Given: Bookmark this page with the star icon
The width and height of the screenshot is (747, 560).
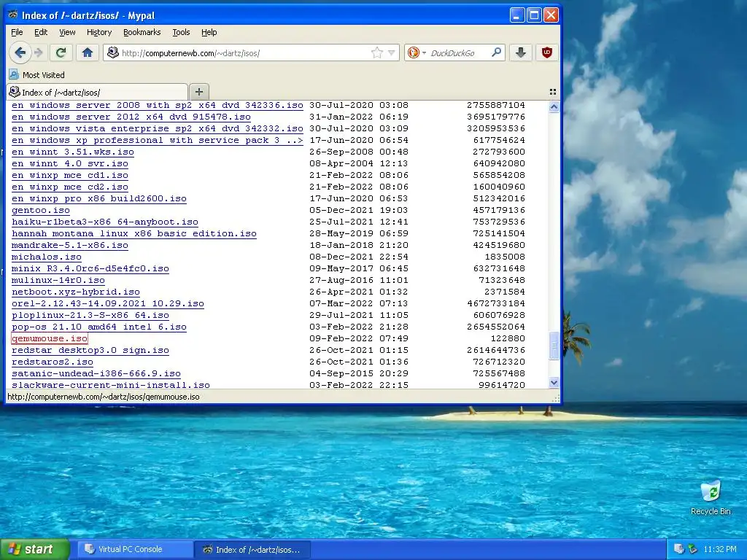Looking at the screenshot, I should 377,52.
